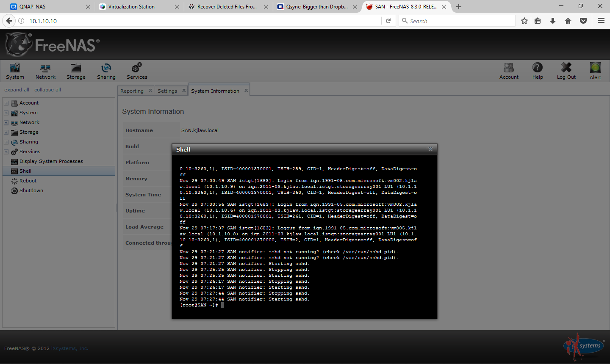Image resolution: width=610 pixels, height=364 pixels.
Task: Click the FreeNAS logo
Action: coord(53,44)
